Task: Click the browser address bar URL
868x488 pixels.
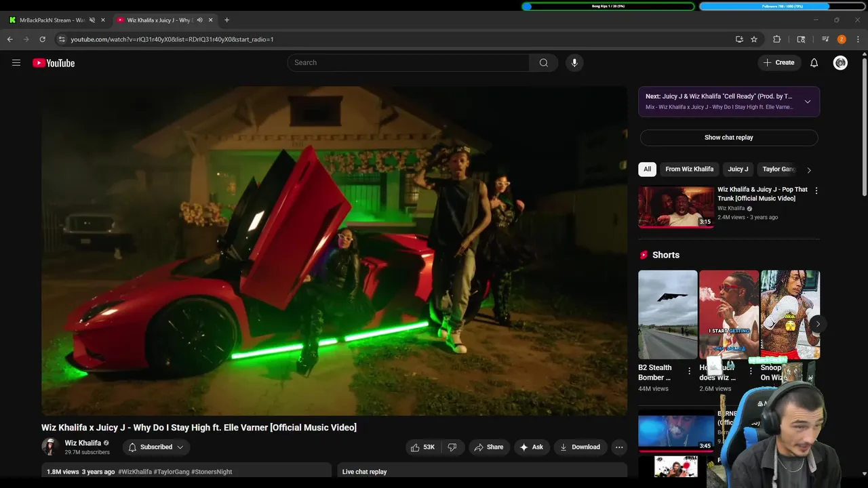Action: (172, 39)
